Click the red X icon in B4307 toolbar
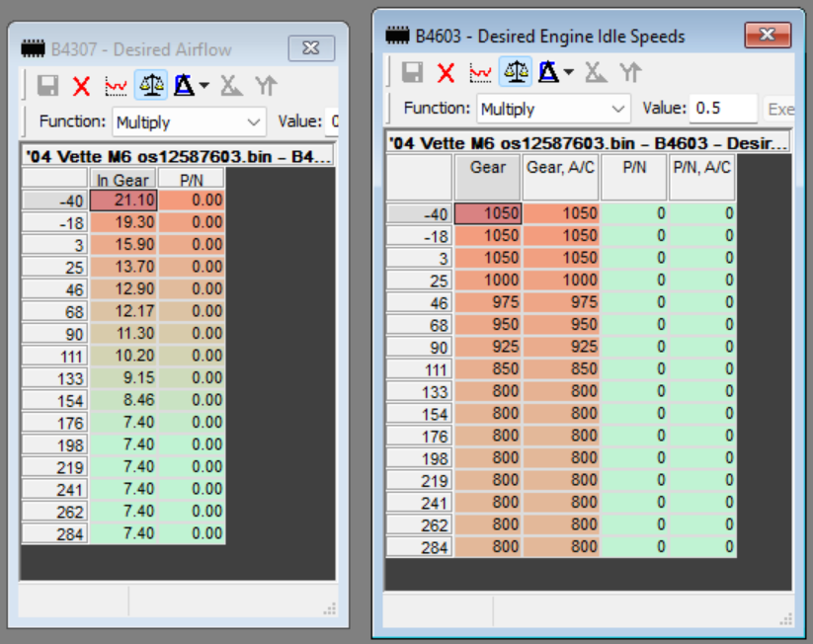813x644 pixels. tap(81, 86)
